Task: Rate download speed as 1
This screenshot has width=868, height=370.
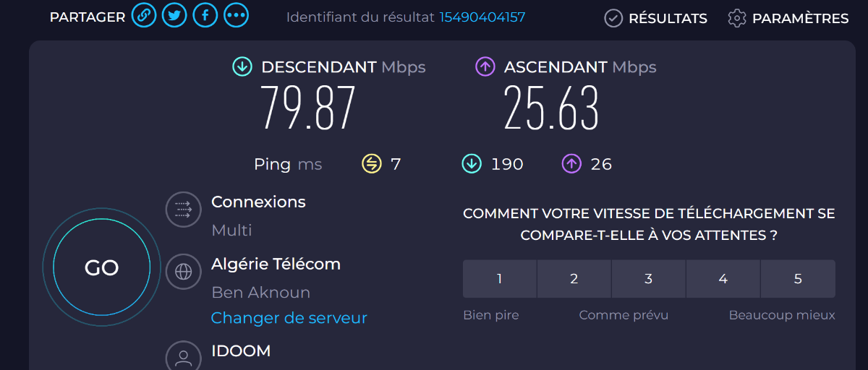Action: [500, 279]
